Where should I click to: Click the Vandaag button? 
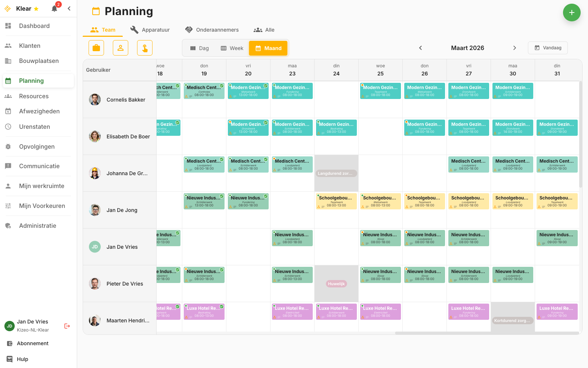point(548,48)
